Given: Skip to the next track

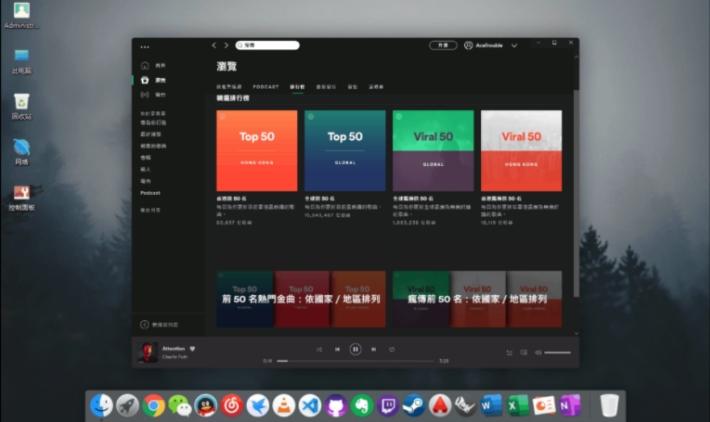Looking at the screenshot, I should tap(374, 350).
